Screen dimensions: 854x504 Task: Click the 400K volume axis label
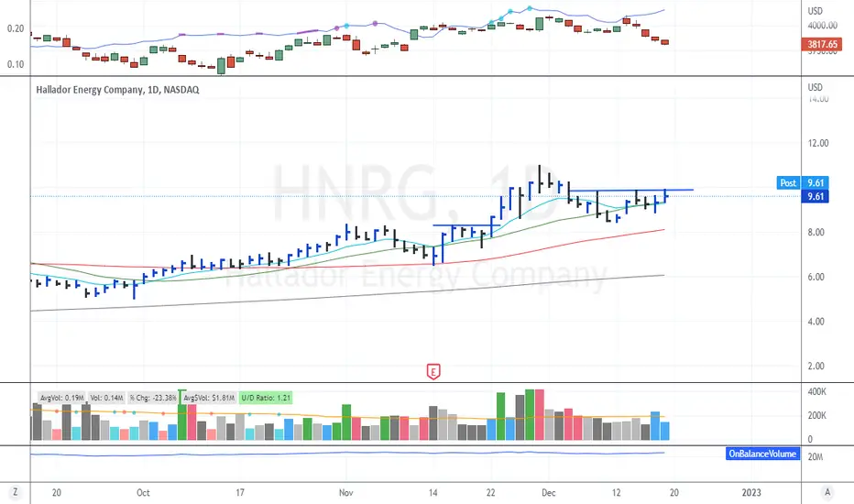point(817,392)
